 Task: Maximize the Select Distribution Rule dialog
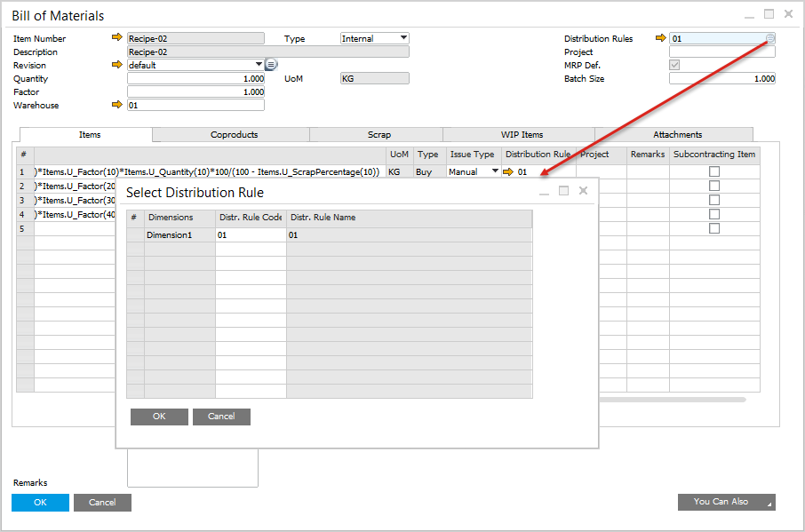[x=563, y=191]
